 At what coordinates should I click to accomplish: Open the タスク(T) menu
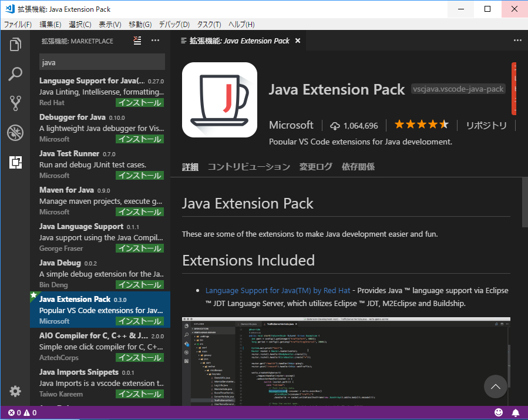(208, 24)
